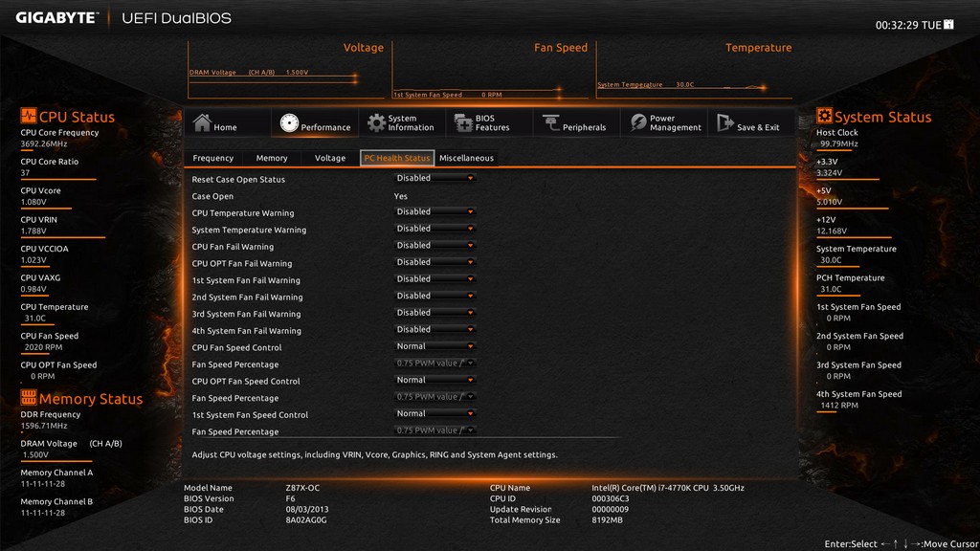Screen dimensions: 980x551
Task: Click Host Clock value 99.79MHz
Action: coord(838,143)
